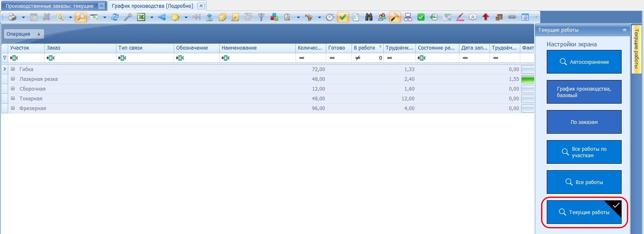This screenshot has height=234, width=644.
Task: Click the Все работы button
Action: pos(584,182)
